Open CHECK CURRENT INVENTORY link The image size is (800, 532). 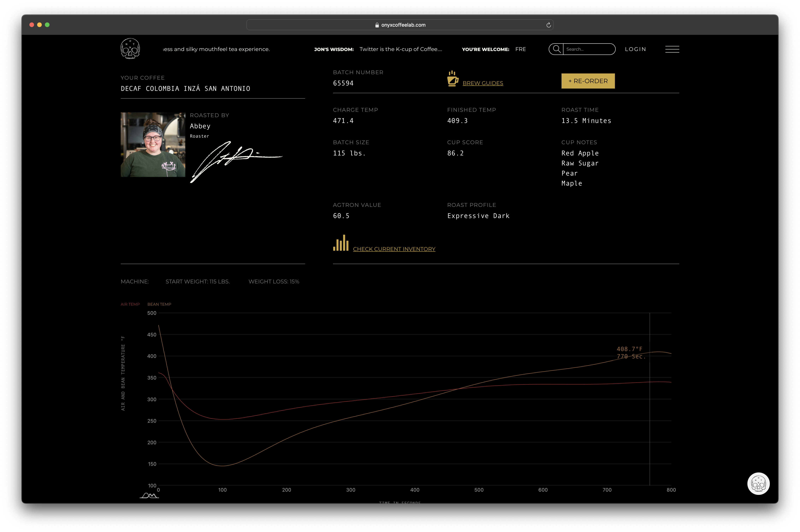pyautogui.click(x=394, y=249)
